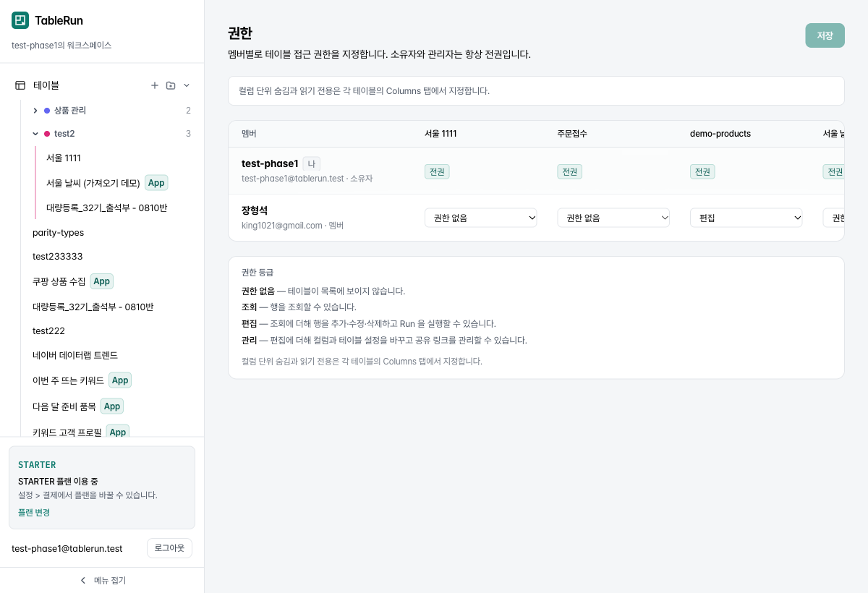Click the TableRun logo icon
Viewport: 868px width, 593px height.
(20, 20)
